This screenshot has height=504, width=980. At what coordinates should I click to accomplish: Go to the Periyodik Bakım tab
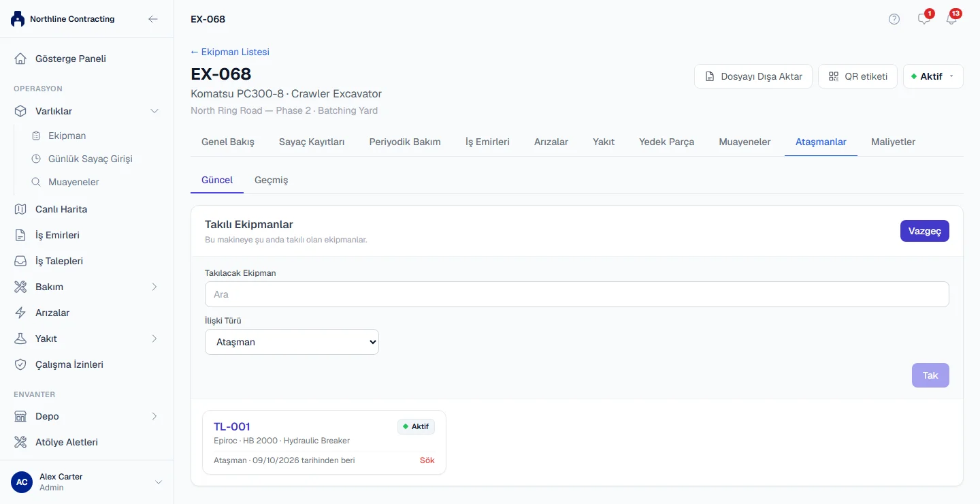pyautogui.click(x=405, y=142)
